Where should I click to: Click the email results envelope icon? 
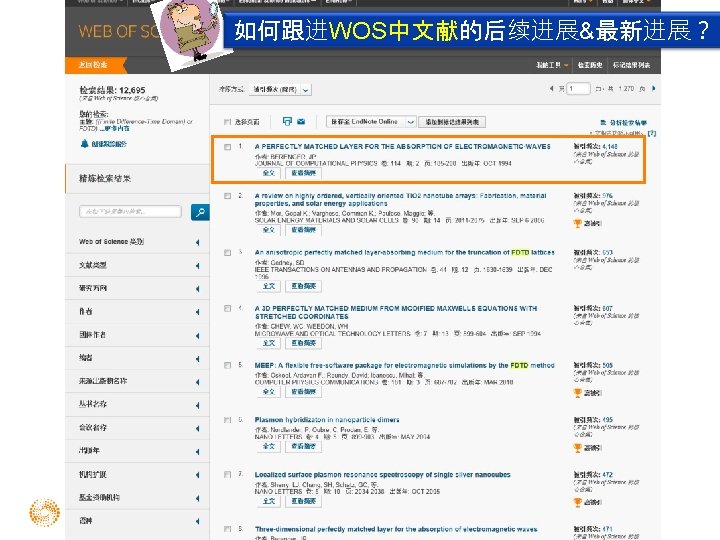coord(301,122)
